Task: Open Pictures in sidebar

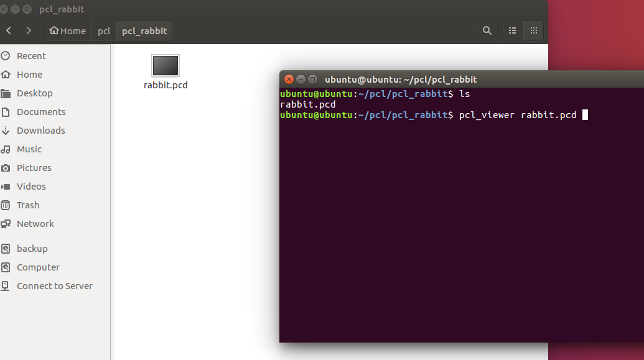Action: click(55, 168)
